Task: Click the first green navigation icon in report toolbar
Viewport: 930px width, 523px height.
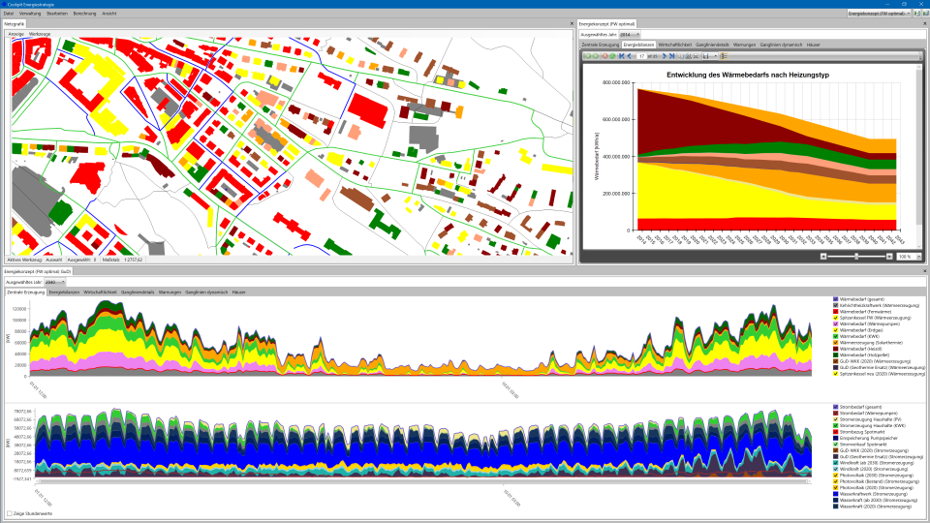Action: click(588, 56)
